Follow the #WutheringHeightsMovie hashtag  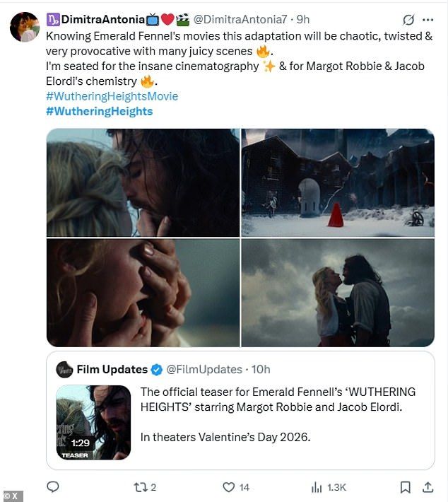(x=112, y=96)
